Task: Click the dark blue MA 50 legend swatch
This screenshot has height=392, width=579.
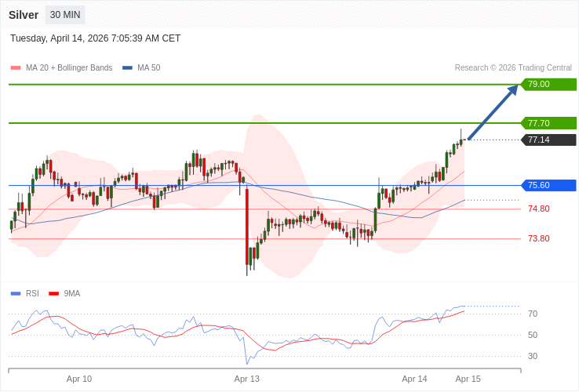Action: (x=127, y=68)
